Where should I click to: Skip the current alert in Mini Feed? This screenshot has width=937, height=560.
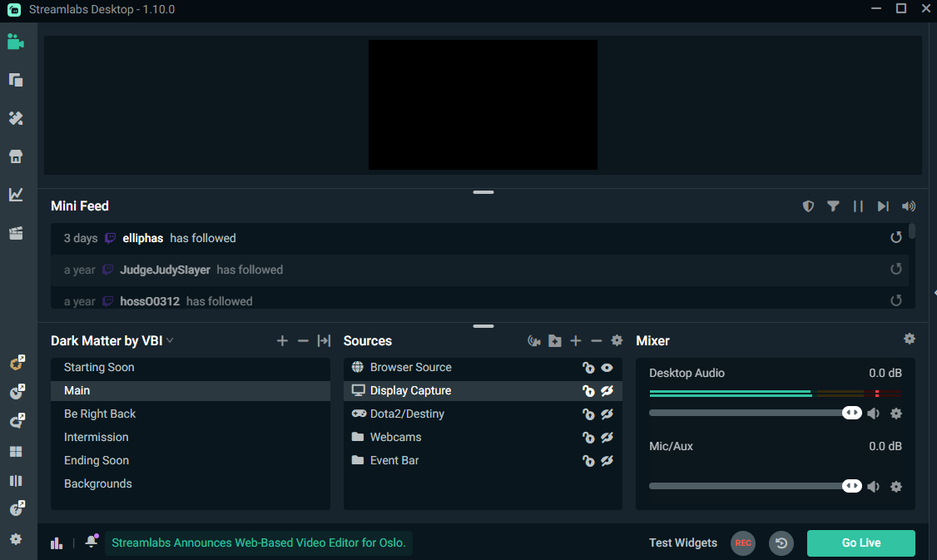pos(883,206)
